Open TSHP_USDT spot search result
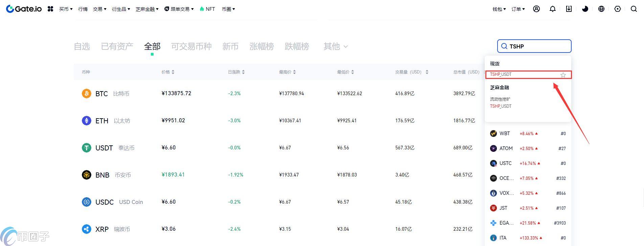 501,75
